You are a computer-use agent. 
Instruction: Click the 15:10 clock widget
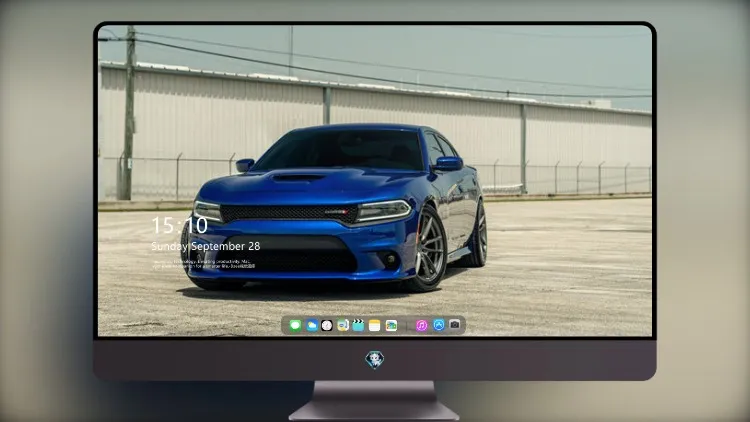[179, 225]
